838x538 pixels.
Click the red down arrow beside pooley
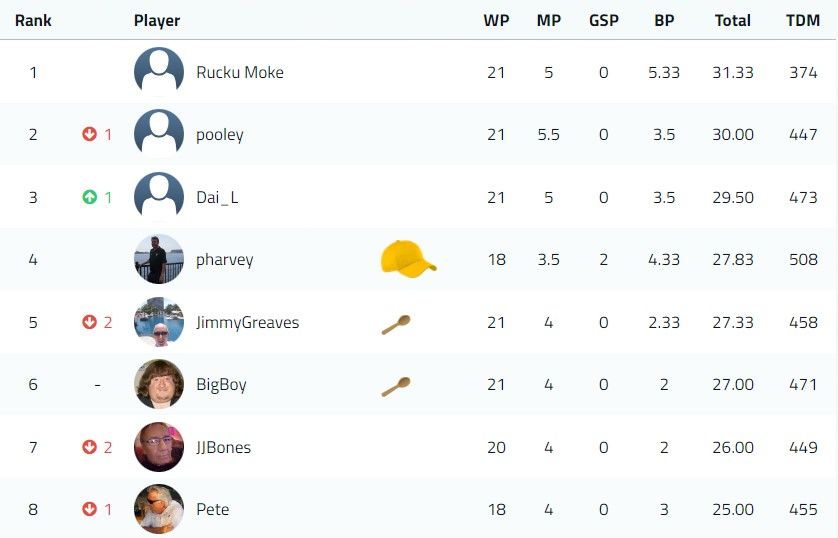pyautogui.click(x=89, y=134)
